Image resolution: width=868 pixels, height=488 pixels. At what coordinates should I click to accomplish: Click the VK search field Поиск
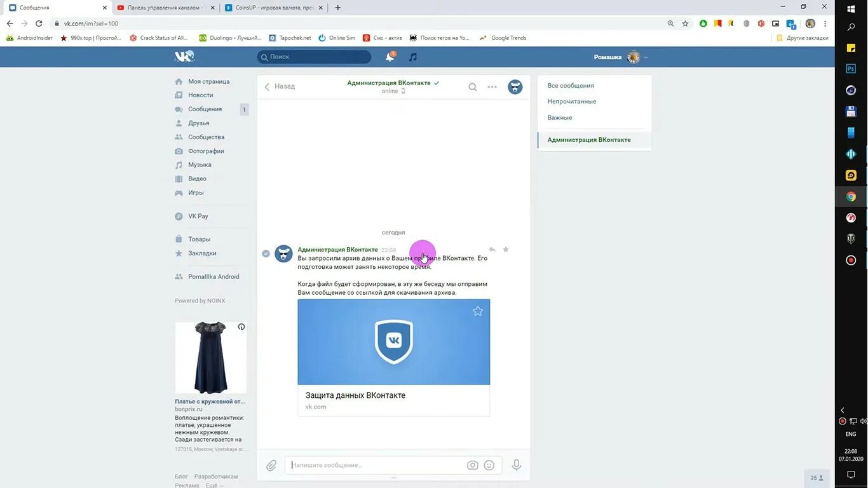(314, 57)
